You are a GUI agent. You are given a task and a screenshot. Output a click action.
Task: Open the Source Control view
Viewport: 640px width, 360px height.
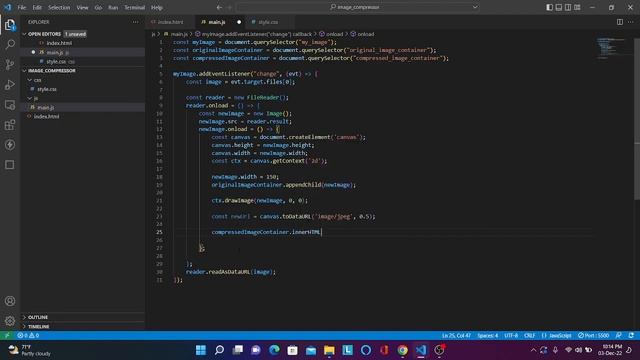pos(10,64)
